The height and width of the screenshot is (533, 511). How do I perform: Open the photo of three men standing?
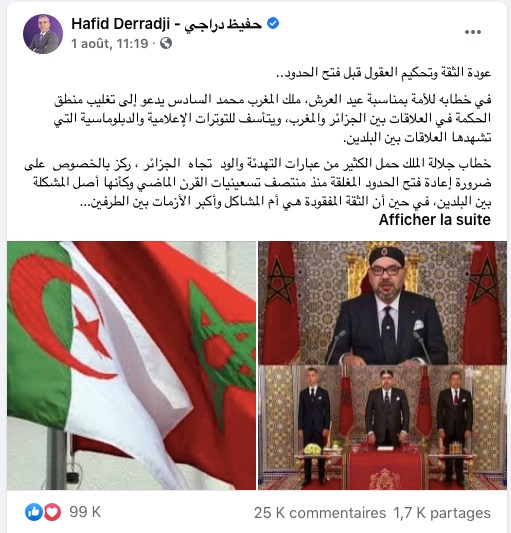[382, 428]
